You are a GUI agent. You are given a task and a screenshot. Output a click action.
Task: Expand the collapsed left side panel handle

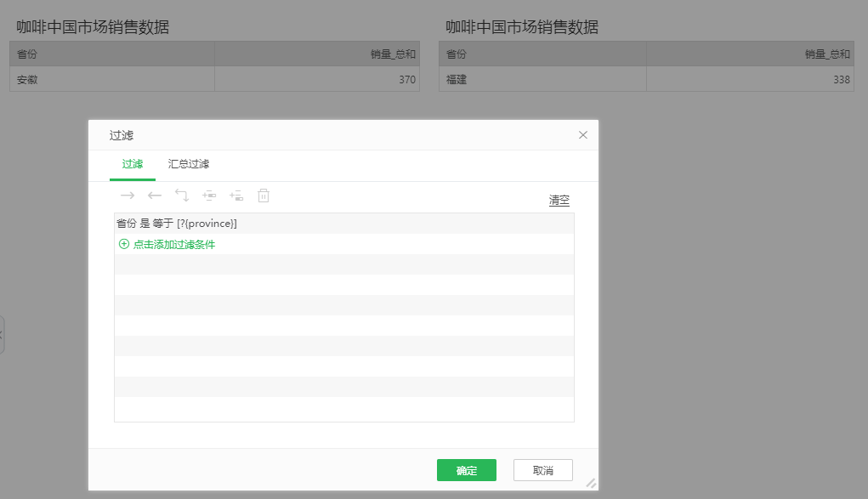2,334
